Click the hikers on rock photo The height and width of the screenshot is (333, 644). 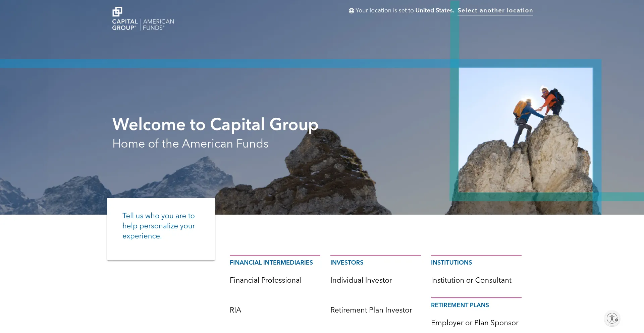[525, 130]
